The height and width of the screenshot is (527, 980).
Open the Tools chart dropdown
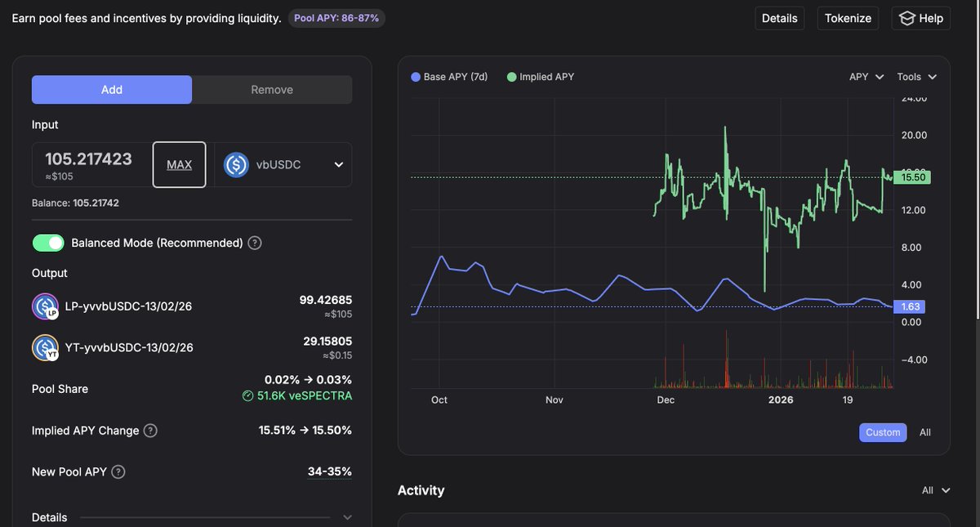click(x=916, y=77)
